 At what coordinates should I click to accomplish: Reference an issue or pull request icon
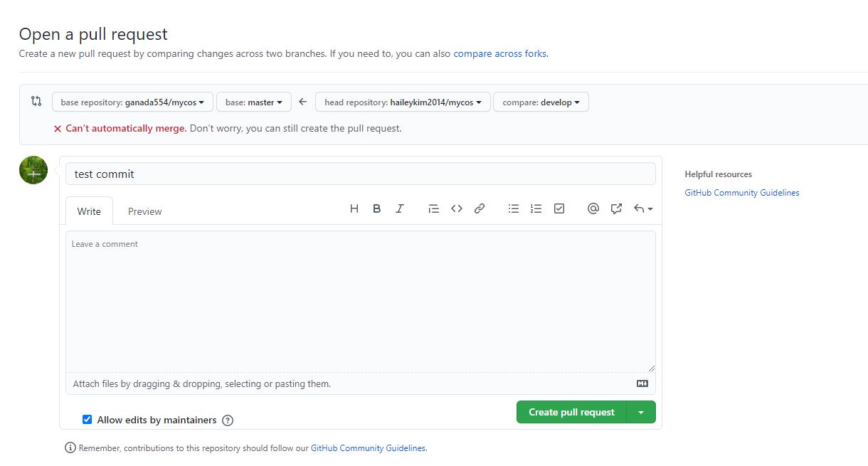point(616,208)
